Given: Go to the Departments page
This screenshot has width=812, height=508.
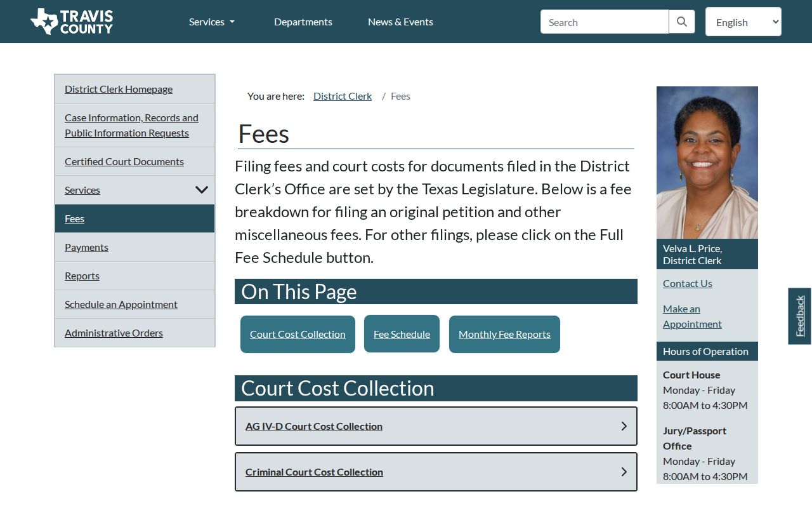Looking at the screenshot, I should click(303, 22).
